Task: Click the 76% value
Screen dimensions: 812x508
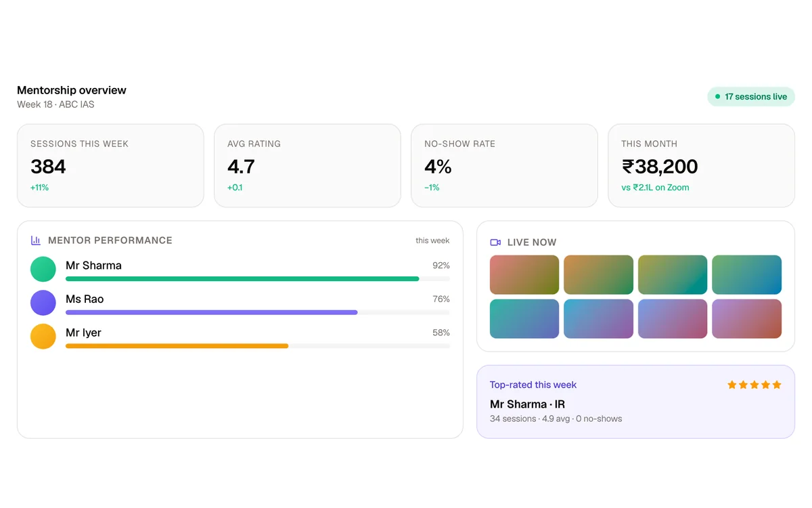Action: (x=441, y=299)
